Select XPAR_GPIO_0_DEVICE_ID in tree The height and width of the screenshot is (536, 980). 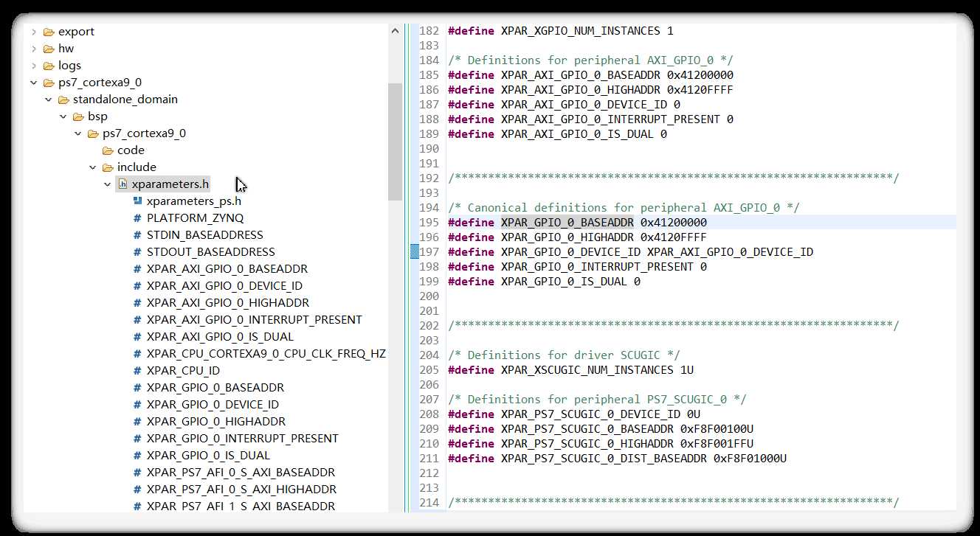coord(213,405)
